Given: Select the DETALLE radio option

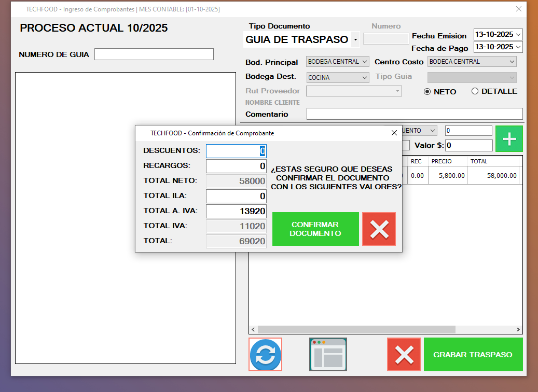Looking at the screenshot, I should [x=475, y=92].
